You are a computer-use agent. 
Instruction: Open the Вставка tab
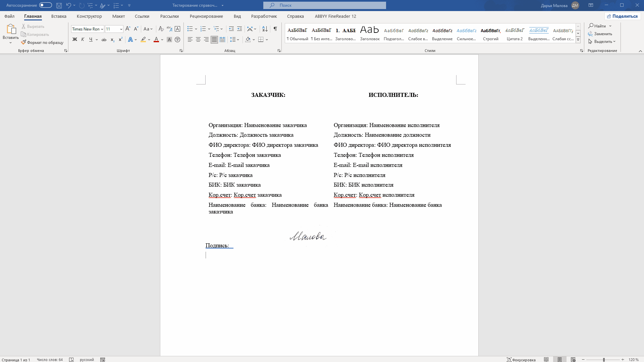(59, 16)
